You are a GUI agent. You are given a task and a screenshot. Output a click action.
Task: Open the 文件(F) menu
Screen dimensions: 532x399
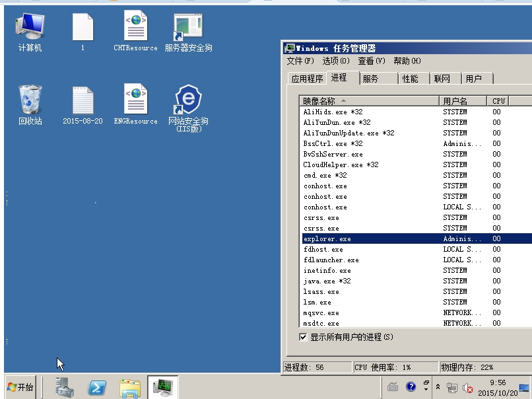tap(300, 61)
